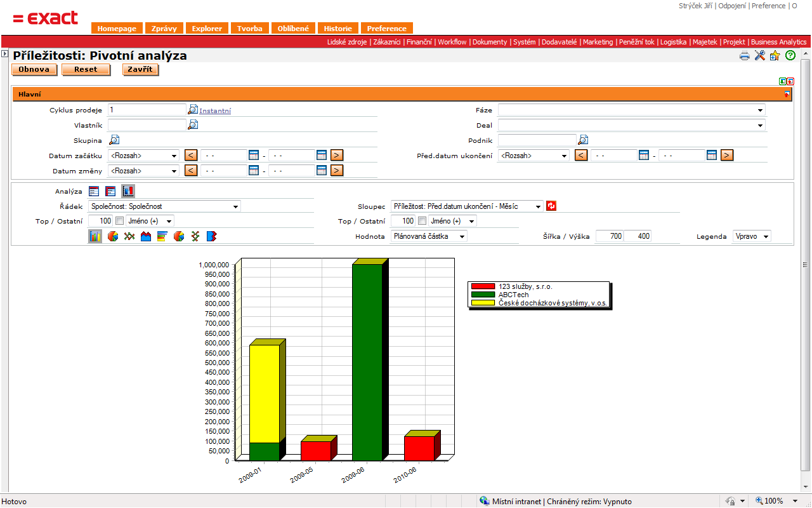Choose the bar chart type icon
The height and width of the screenshot is (508, 812).
coord(95,236)
